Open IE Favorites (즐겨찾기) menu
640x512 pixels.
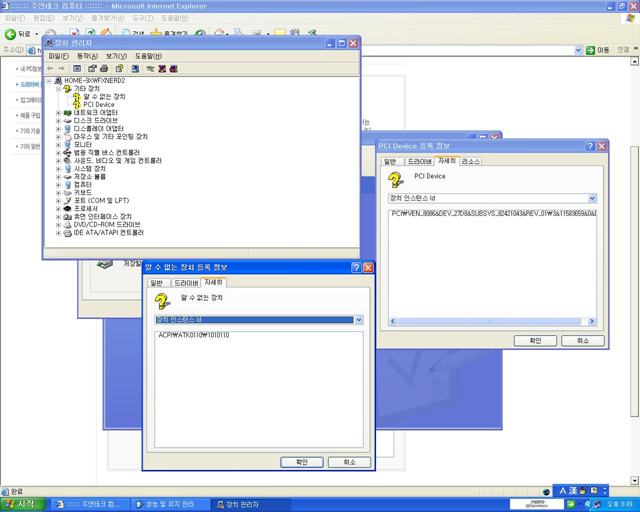pos(107,18)
